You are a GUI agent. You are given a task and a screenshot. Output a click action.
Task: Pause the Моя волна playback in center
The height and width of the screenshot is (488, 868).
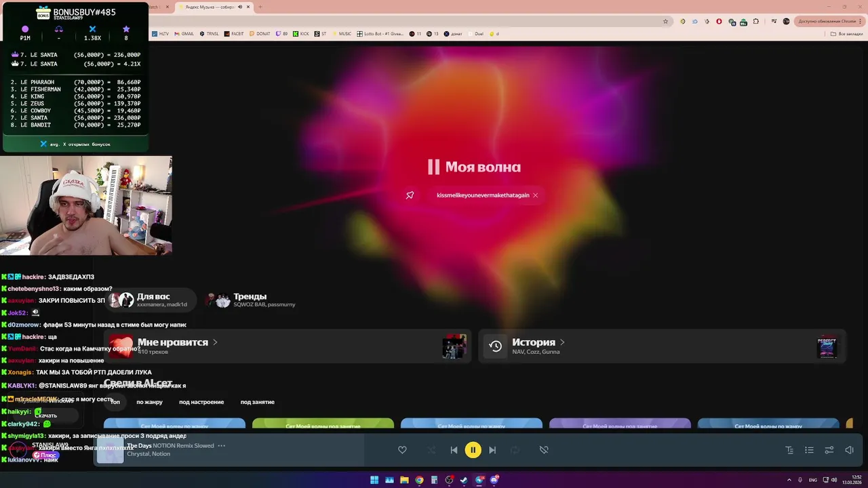point(434,167)
